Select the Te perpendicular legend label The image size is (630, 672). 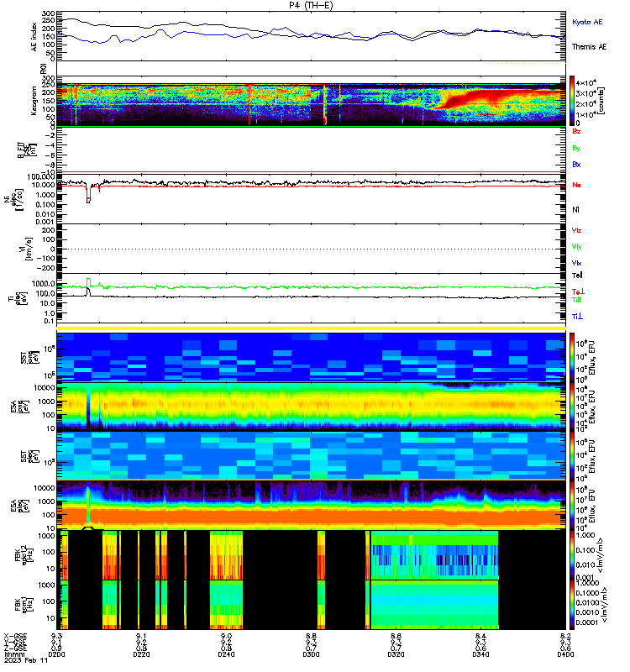(x=578, y=291)
